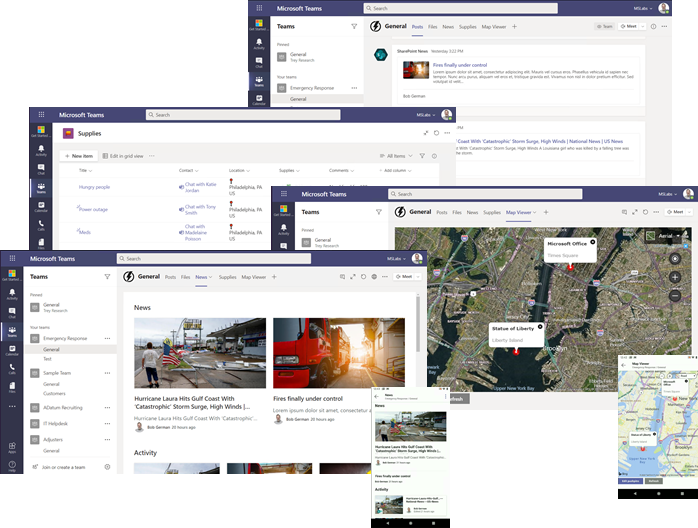Open Chat with Katie Jordan link
Screen dimensions: 698x528
coord(200,187)
